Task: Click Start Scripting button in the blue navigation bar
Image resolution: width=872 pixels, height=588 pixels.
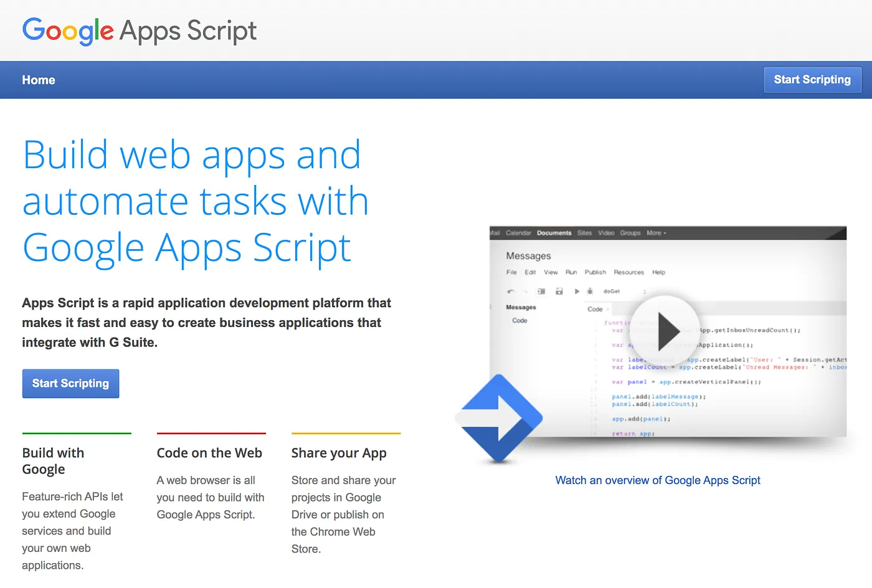Action: coord(812,80)
